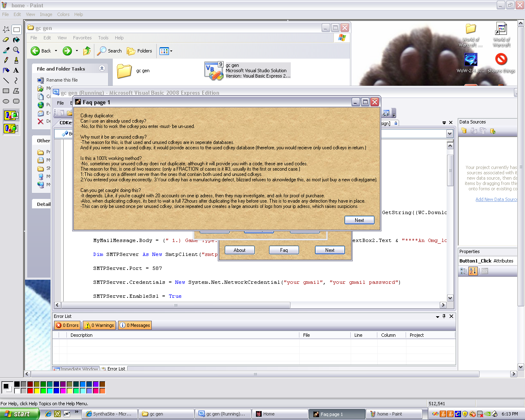
Task: Select the Airbrush spray tool
Action: click(6, 71)
